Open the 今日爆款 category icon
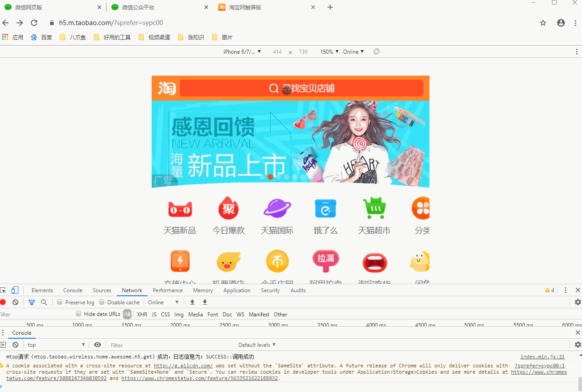The width and height of the screenshot is (582, 392). 229,208
